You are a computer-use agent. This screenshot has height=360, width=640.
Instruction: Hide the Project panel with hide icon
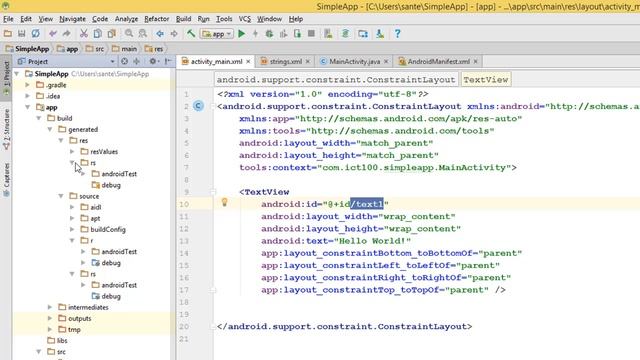[168, 61]
